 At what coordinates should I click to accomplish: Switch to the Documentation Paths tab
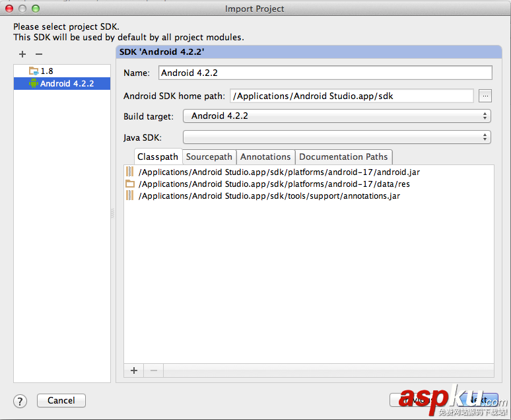click(x=343, y=157)
